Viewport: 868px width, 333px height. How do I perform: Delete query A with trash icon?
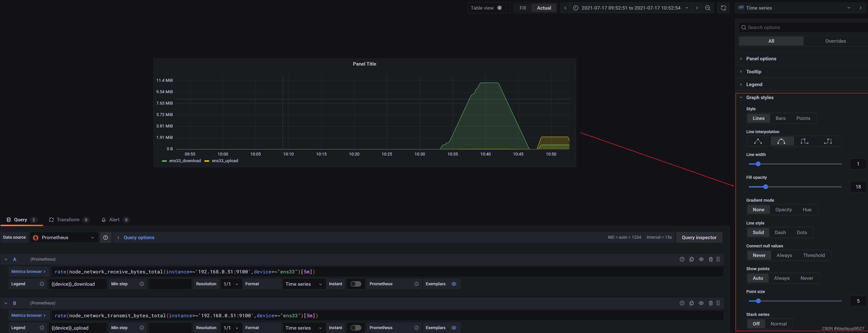point(711,259)
